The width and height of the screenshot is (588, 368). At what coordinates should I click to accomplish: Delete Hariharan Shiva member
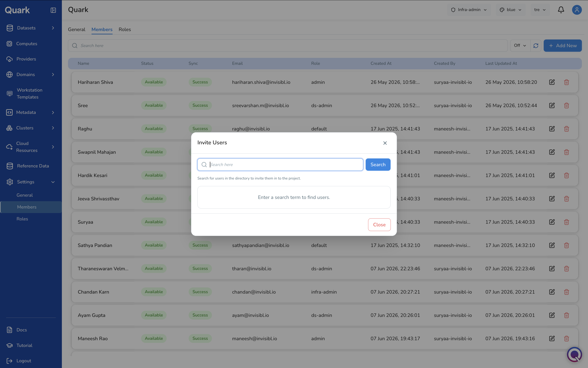tap(566, 82)
